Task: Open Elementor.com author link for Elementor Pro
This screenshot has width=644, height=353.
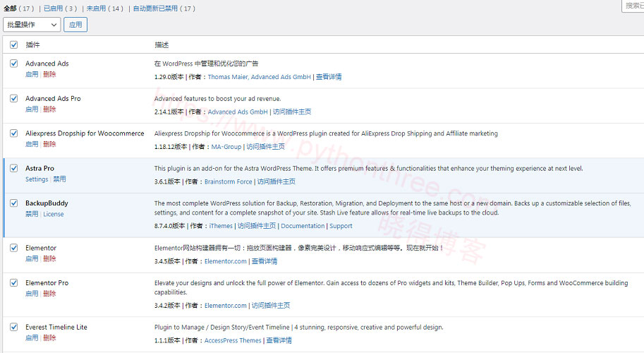Action: click(226, 306)
